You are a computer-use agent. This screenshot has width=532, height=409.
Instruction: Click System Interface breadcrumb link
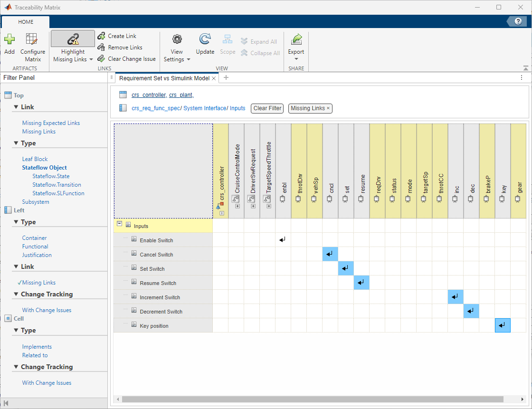205,108
